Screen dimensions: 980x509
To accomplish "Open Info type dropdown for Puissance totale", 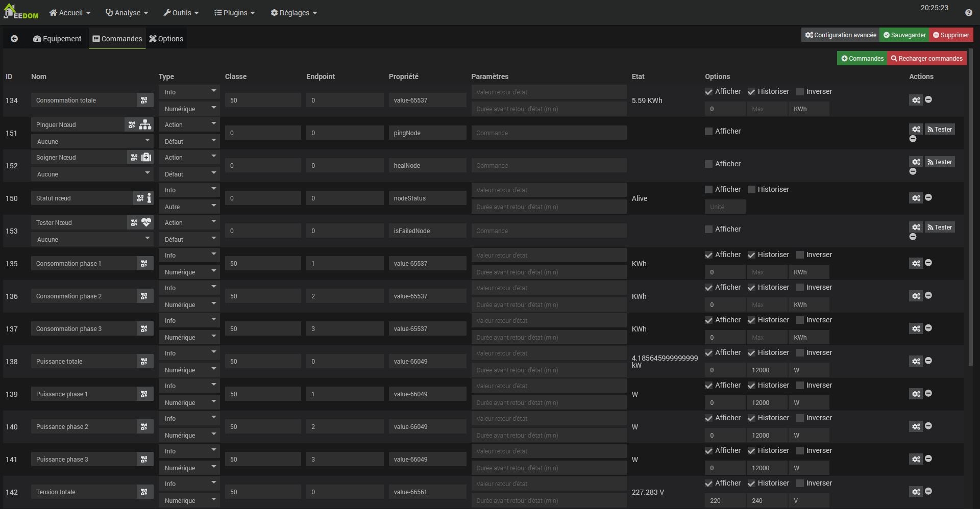I will pos(189,353).
